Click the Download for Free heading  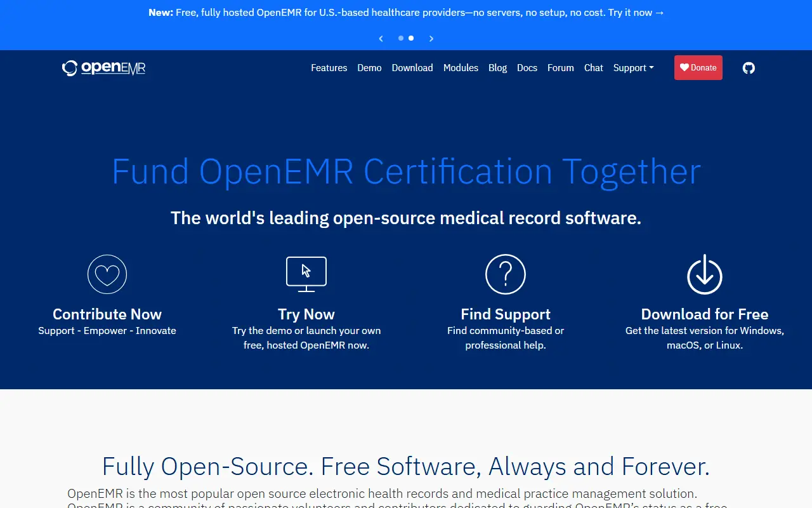705,314
